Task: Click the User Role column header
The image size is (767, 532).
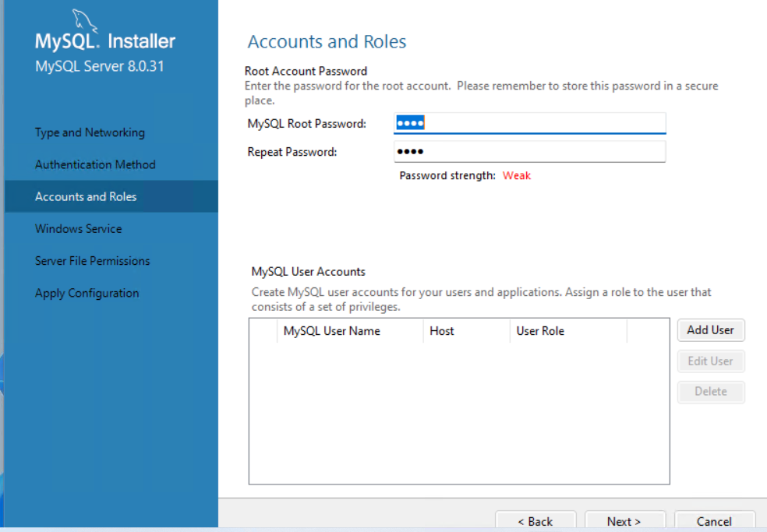Action: [540, 331]
